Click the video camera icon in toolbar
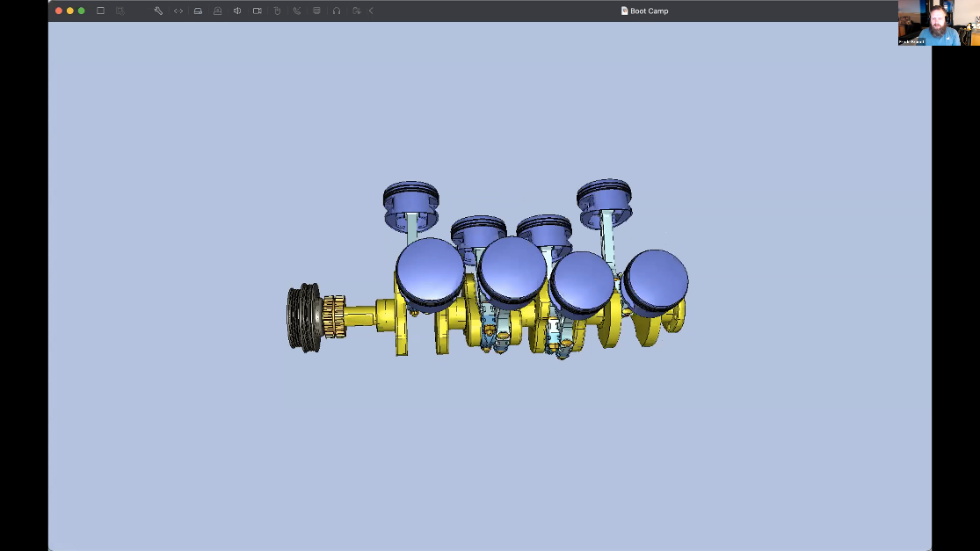The image size is (980, 551). pos(258,11)
